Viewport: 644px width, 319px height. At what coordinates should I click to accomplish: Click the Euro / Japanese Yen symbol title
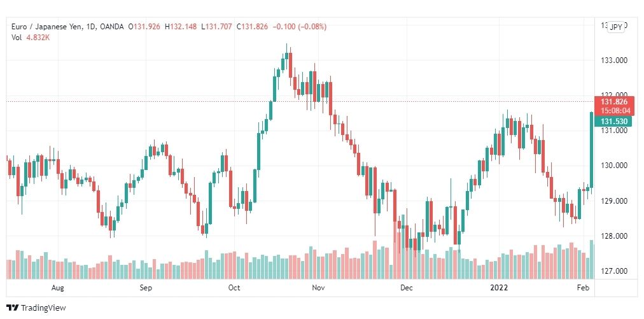47,27
